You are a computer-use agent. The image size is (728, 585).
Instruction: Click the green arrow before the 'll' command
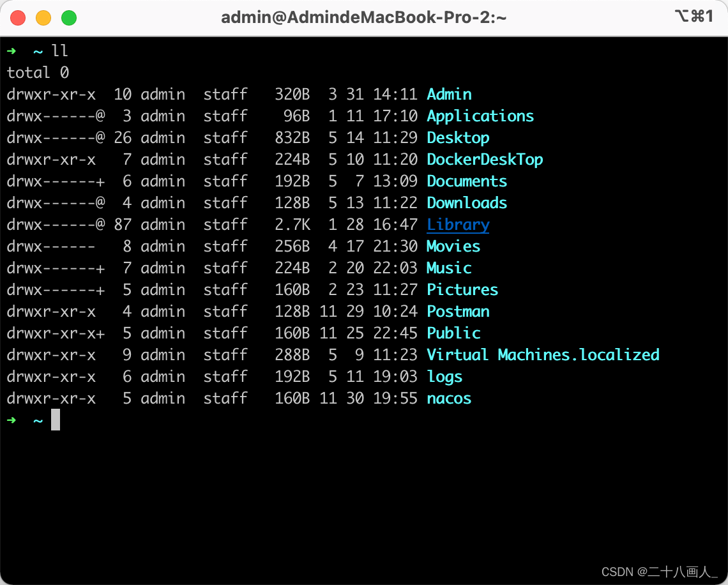point(11,50)
